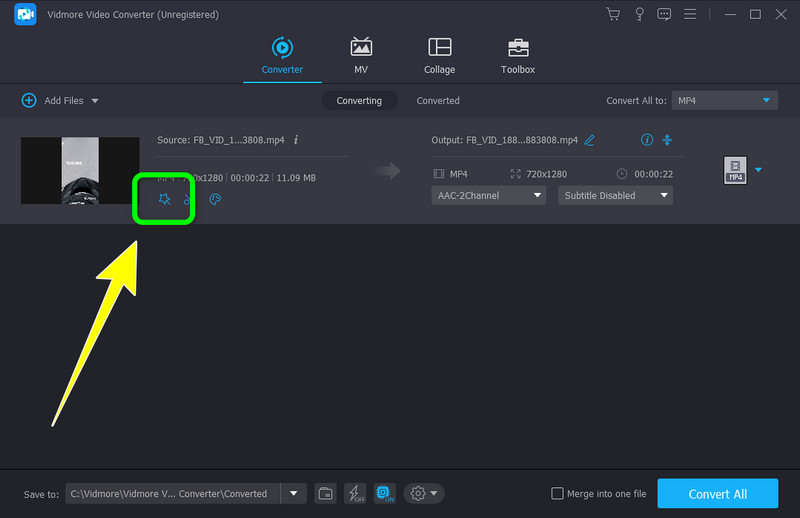800x518 pixels.
Task: Open the palette Enhance Video icon
Action: point(215,199)
